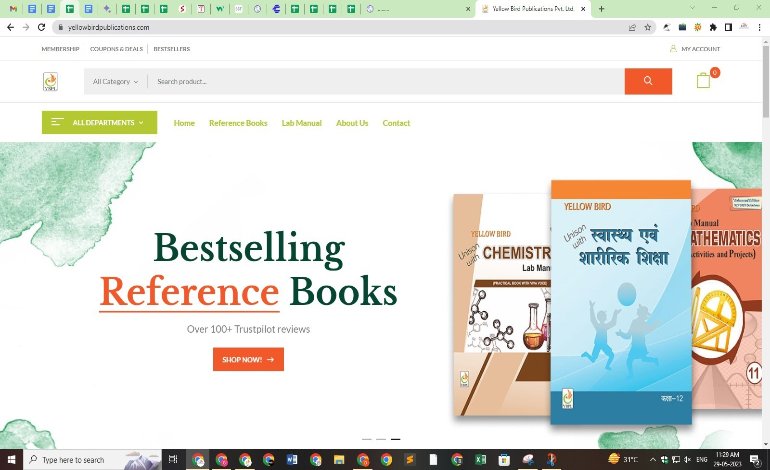Click the share page icon in address bar

[x=632, y=28]
